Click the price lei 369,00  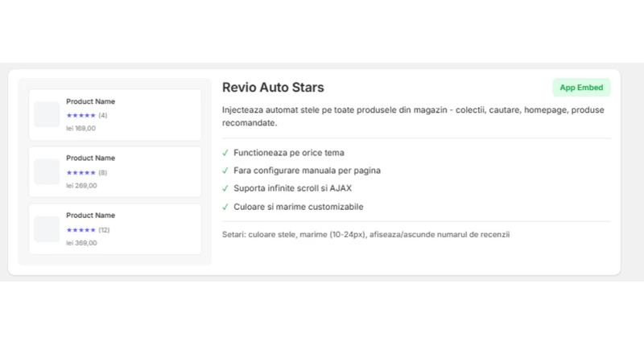[x=82, y=243]
